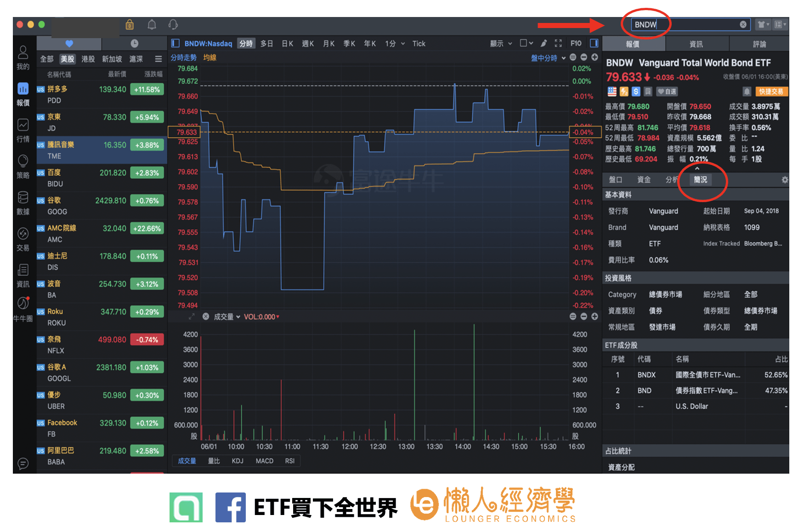804x532 pixels.
Task: Select 騰訊音樂 TME watchlist row
Action: pos(102,150)
